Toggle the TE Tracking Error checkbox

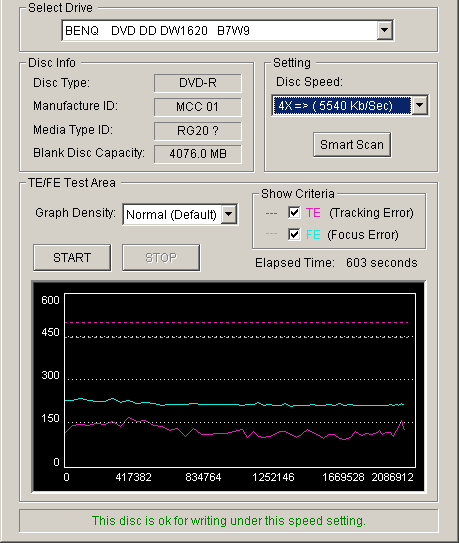(294, 212)
